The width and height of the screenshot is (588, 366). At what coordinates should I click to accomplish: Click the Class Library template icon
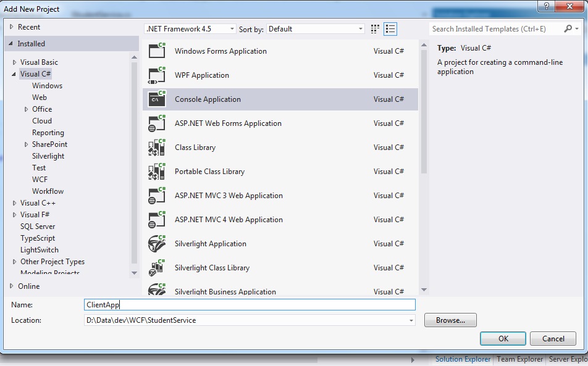tap(157, 148)
